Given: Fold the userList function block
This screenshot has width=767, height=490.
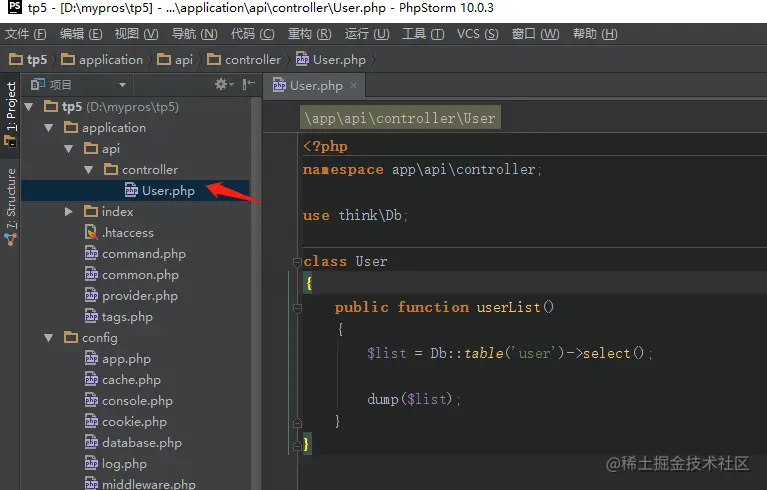Looking at the screenshot, I should pyautogui.click(x=297, y=308).
